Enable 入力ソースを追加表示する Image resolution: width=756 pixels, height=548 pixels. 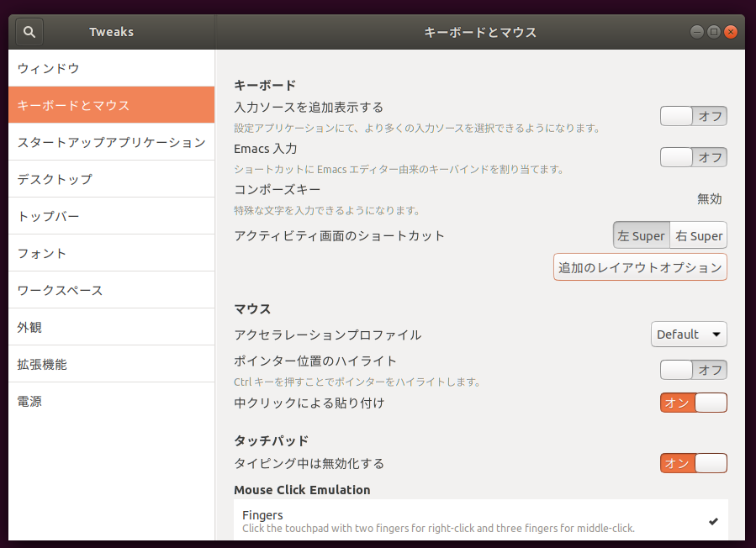coord(693,116)
